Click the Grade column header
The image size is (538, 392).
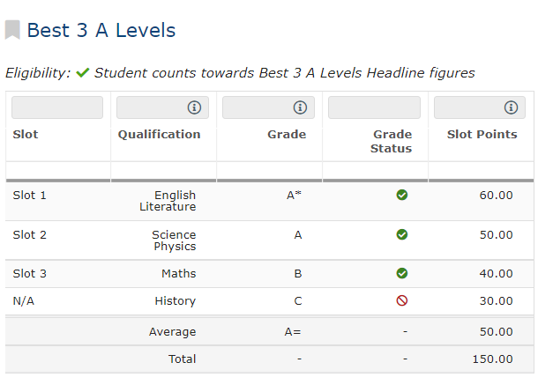[287, 135]
